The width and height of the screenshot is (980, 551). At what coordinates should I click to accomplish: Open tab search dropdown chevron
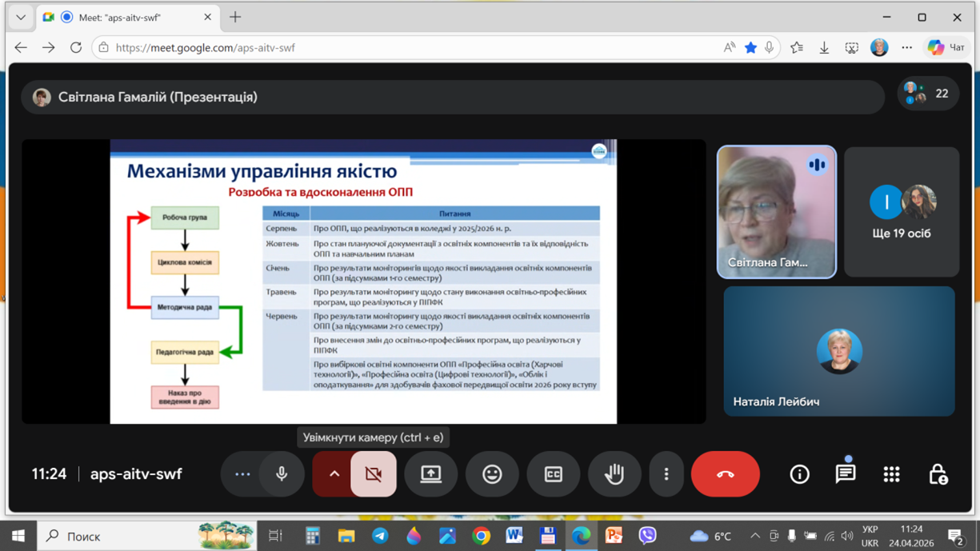click(21, 17)
